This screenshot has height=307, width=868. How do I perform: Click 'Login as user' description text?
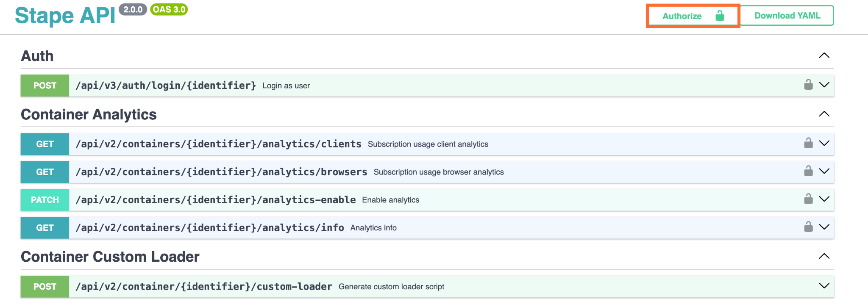[286, 86]
